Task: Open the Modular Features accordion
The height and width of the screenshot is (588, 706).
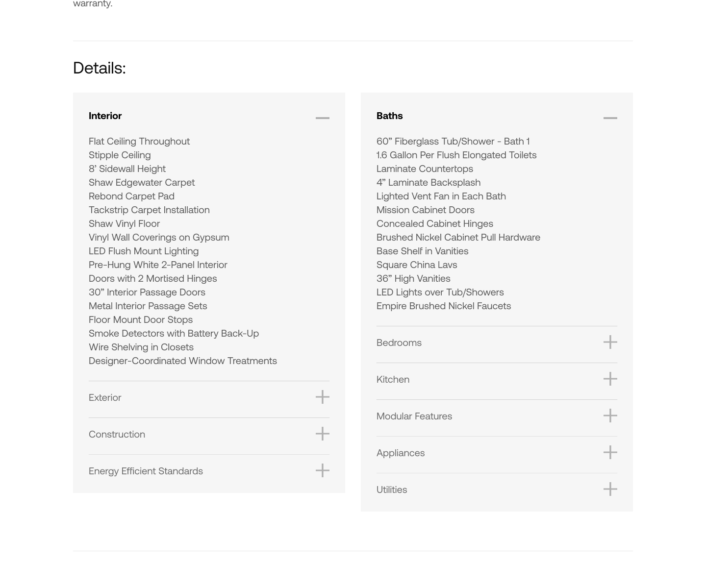Action: click(x=414, y=416)
